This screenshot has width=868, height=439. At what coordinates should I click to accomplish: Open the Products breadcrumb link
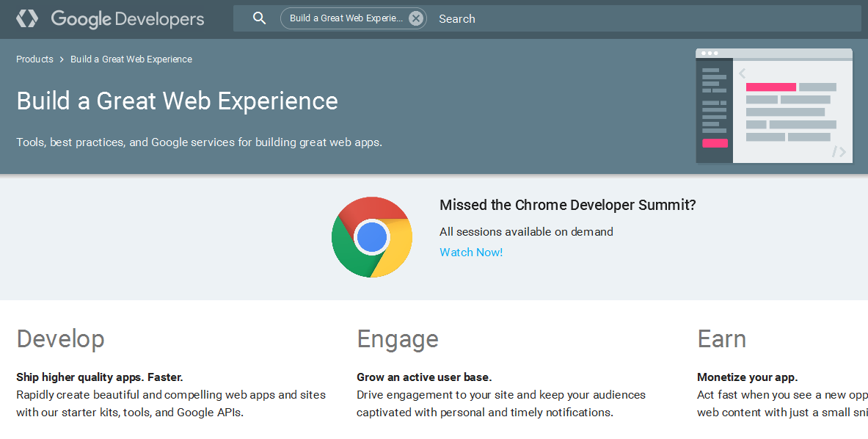pyautogui.click(x=35, y=59)
